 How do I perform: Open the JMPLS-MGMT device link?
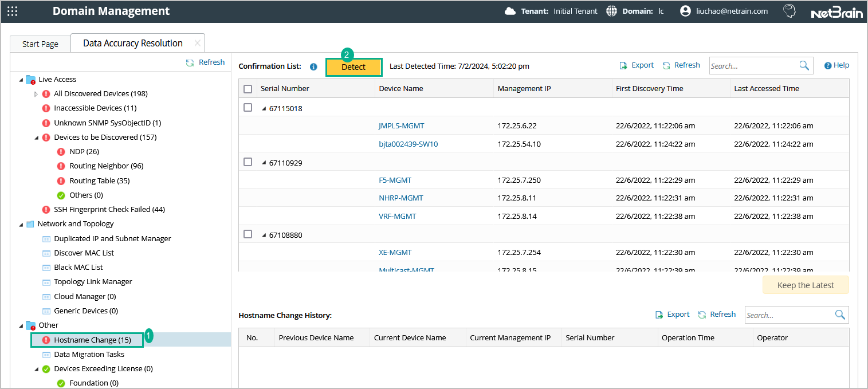tap(401, 125)
